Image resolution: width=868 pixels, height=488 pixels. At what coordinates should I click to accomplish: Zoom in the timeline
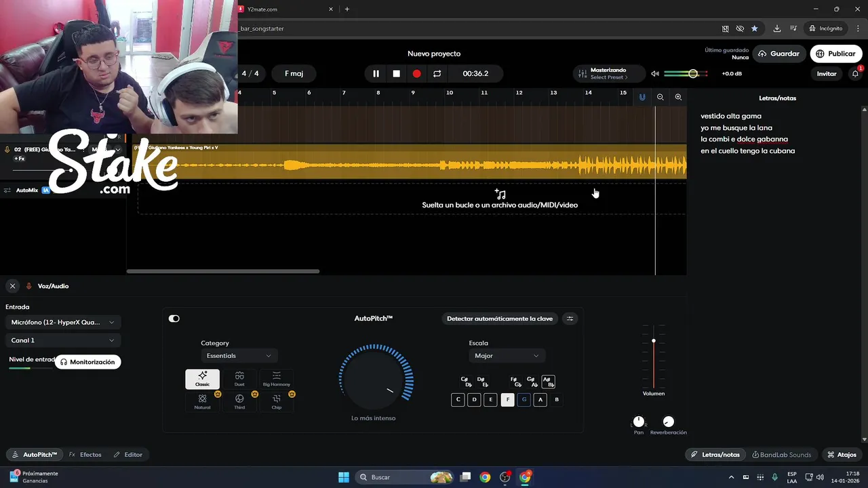tap(678, 98)
